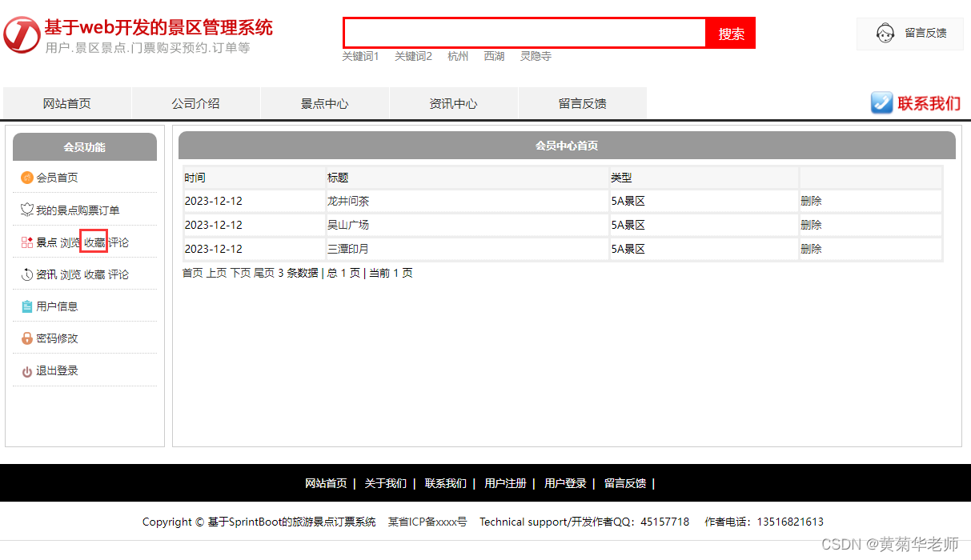This screenshot has height=560, width=971.
Task: Click the 下页 pagination link
Action: click(240, 273)
